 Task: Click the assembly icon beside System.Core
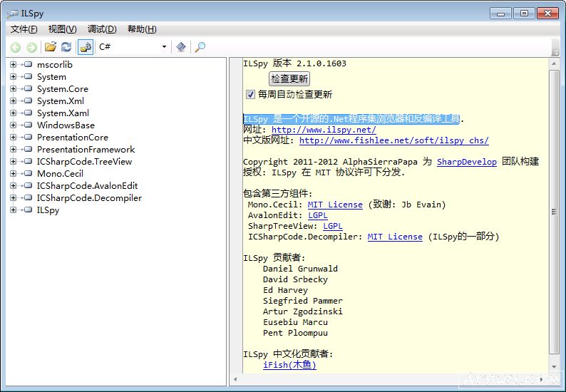pyautogui.click(x=27, y=89)
